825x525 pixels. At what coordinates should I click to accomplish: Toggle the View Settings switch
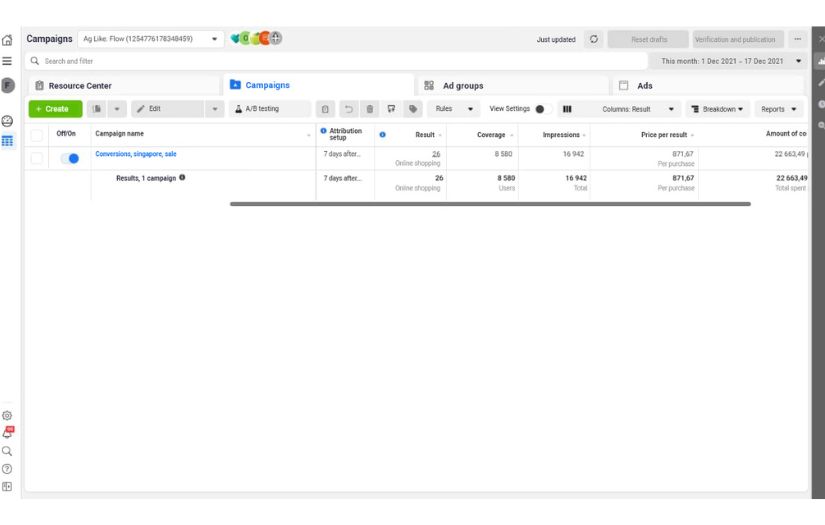pyautogui.click(x=543, y=109)
